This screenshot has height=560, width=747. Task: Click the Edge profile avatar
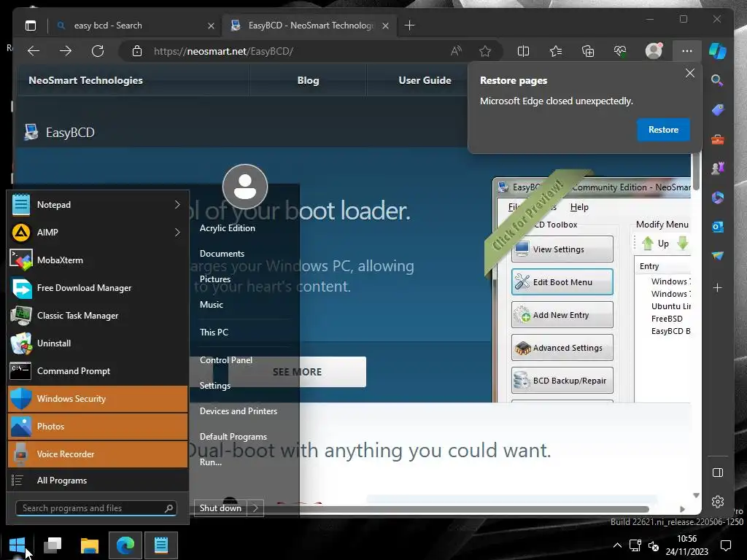pos(654,51)
